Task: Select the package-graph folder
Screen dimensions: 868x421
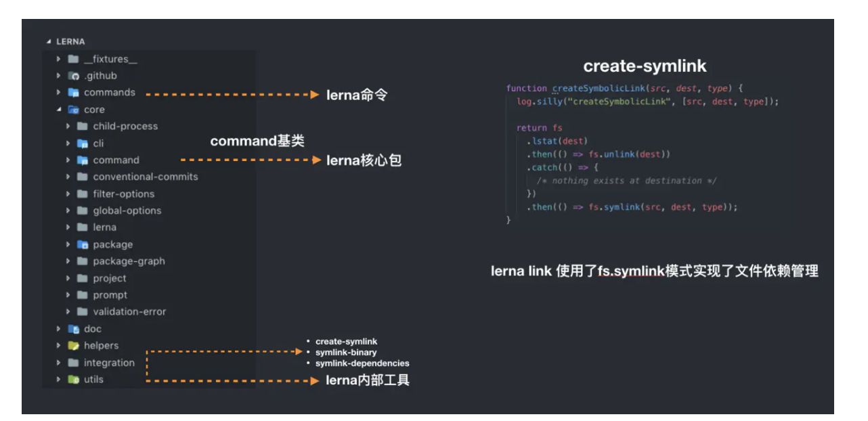Action: coord(129,261)
